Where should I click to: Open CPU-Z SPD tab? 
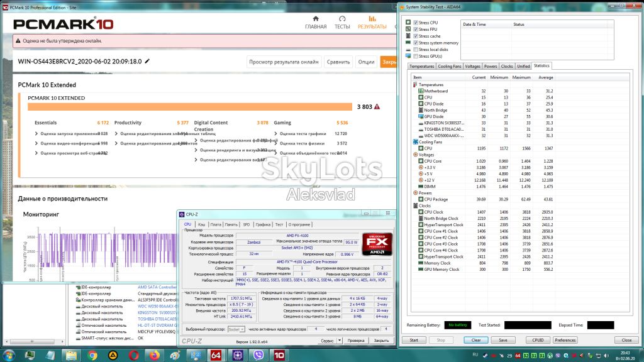246,224
